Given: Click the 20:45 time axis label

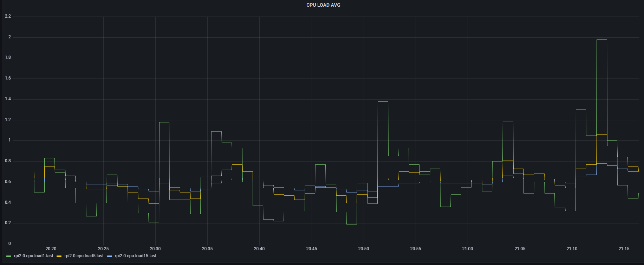Looking at the screenshot, I should (312, 249).
